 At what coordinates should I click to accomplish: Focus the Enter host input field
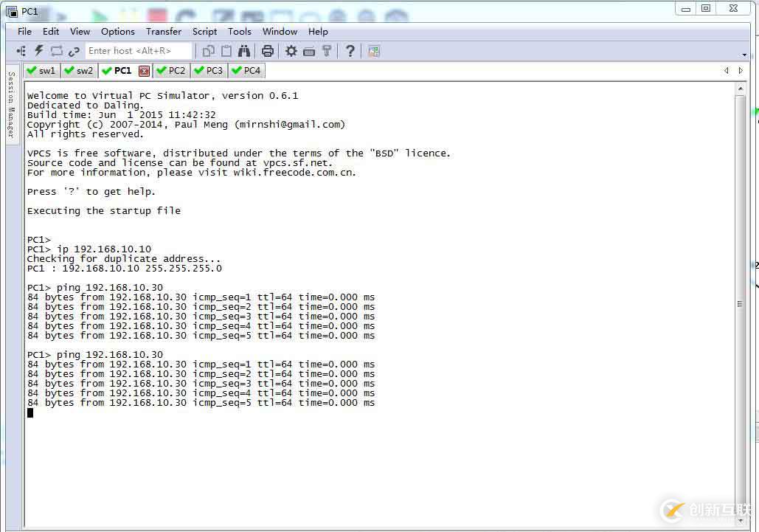pos(139,51)
